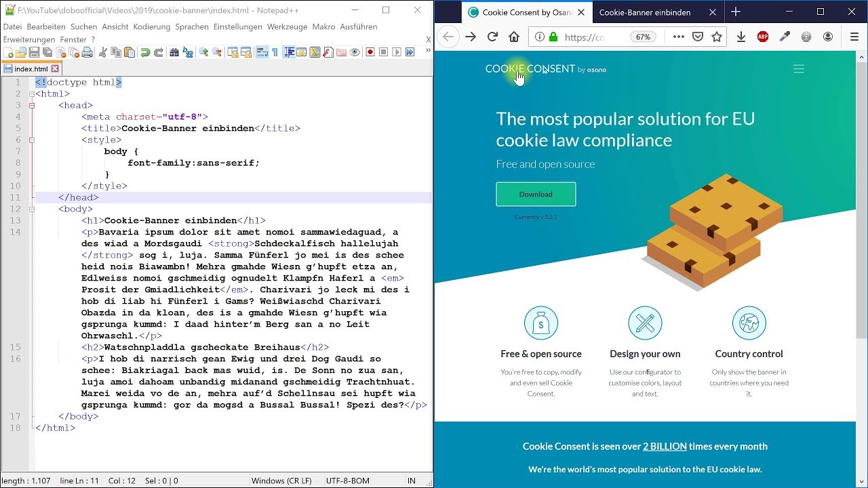Image resolution: width=868 pixels, height=488 pixels.
Task: Undo with the green arrow icon
Action: tap(145, 52)
